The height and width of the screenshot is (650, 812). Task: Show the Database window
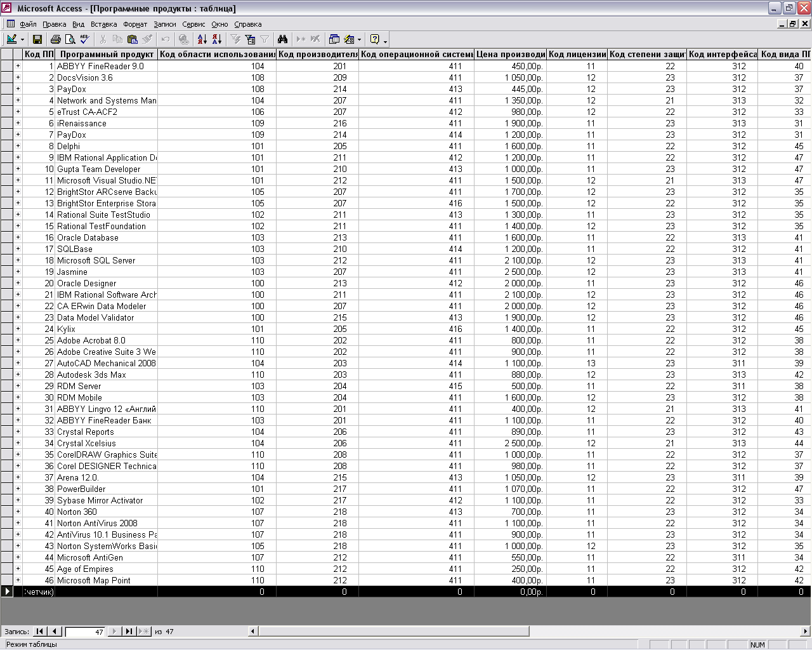click(334, 39)
